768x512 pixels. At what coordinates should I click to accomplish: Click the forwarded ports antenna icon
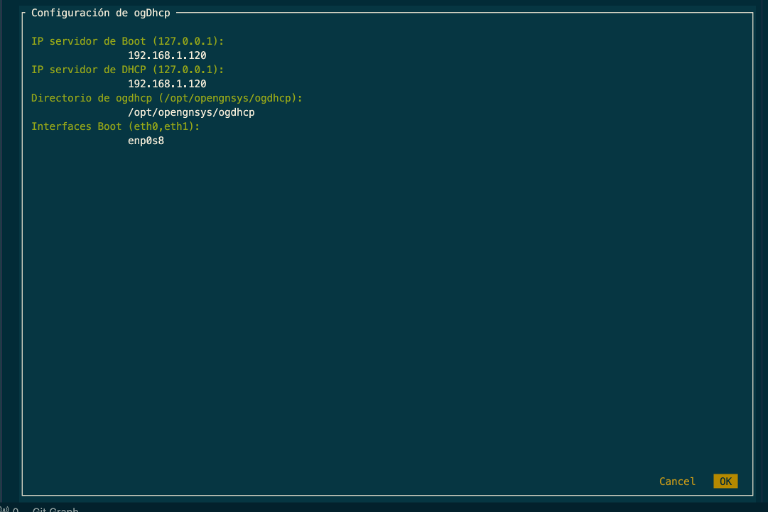(x=5, y=510)
